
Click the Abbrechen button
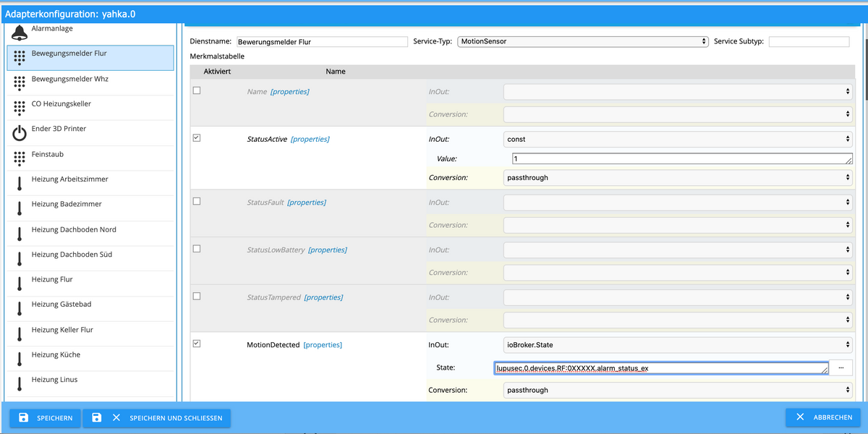823,417
